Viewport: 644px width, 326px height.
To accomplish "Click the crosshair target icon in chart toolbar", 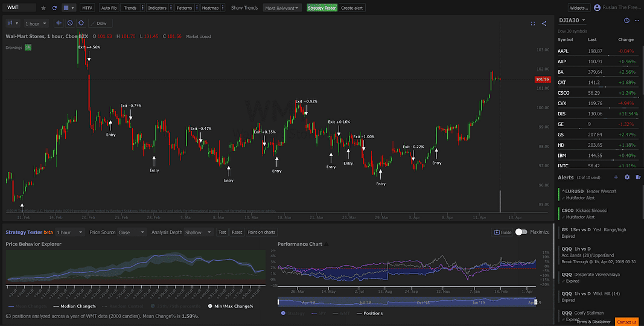I will [x=81, y=23].
